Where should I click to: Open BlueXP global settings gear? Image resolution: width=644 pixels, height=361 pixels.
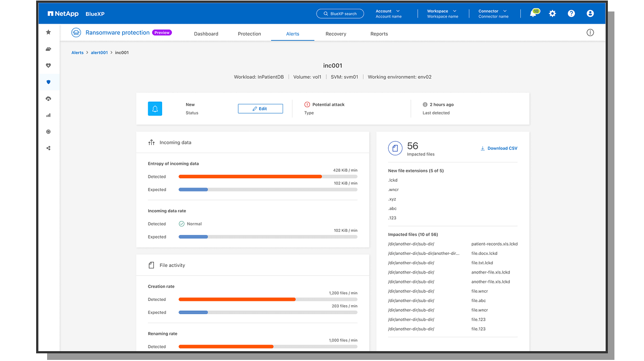coord(552,13)
